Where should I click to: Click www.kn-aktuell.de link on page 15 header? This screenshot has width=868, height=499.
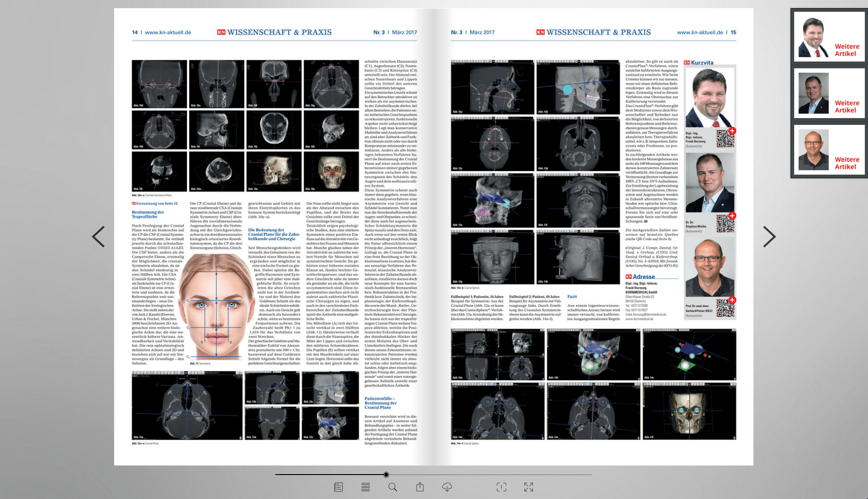700,33
